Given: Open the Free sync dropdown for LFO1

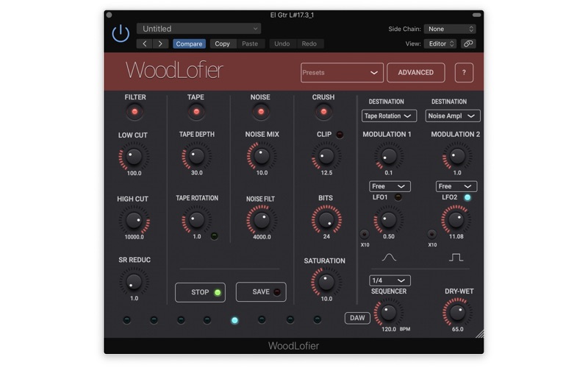Looking at the screenshot, I should coord(390,186).
